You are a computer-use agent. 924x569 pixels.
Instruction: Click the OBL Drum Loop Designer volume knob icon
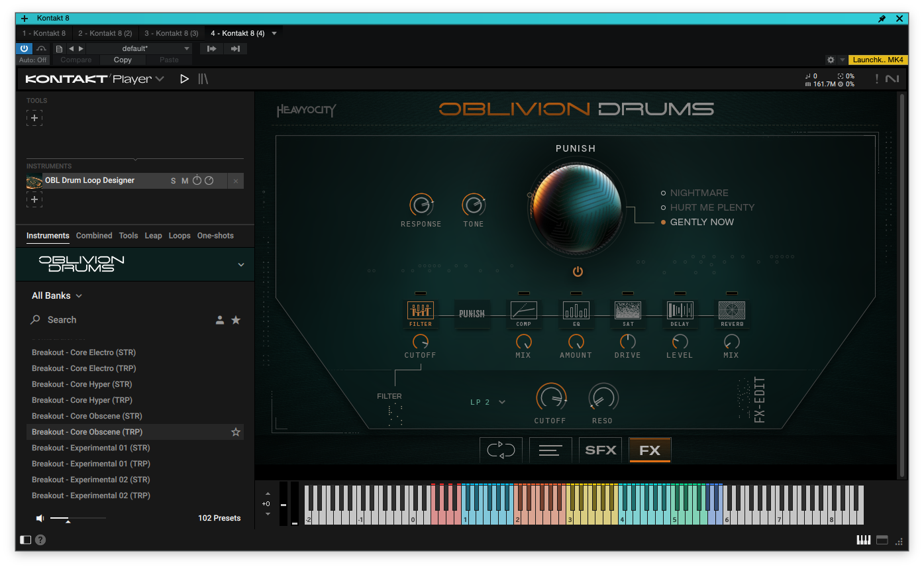(209, 180)
